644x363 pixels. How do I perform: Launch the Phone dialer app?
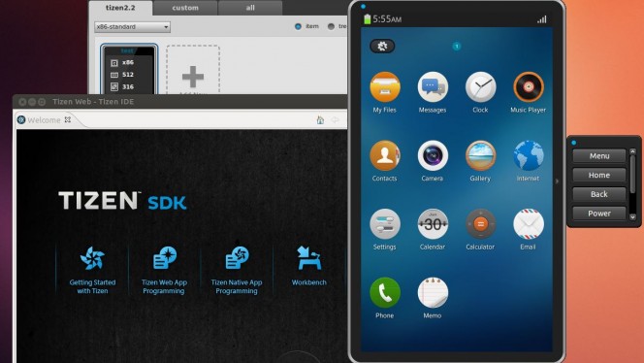tap(385, 293)
